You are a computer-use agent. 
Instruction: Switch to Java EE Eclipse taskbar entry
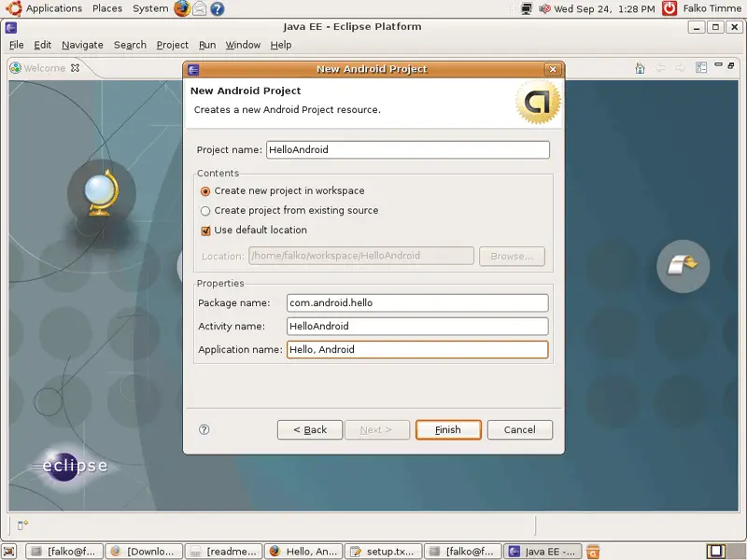pos(543,552)
